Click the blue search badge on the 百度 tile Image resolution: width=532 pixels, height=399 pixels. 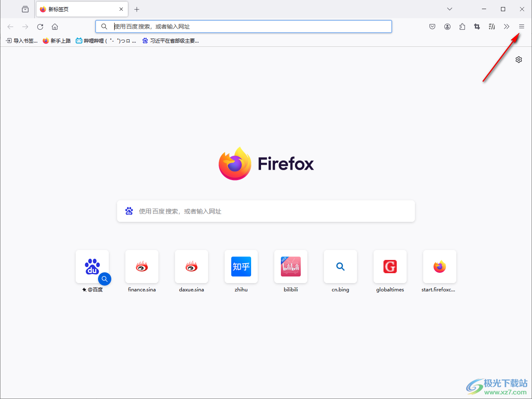click(x=105, y=279)
